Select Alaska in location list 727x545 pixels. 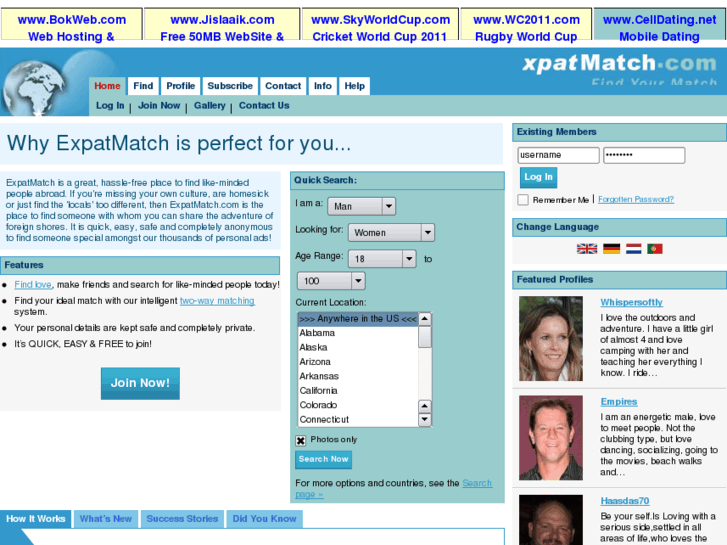point(358,347)
